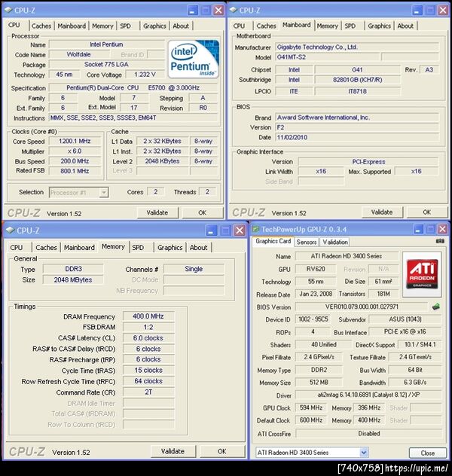Click Validate in the CPU window
This screenshot has height=476, width=452.
(x=157, y=212)
